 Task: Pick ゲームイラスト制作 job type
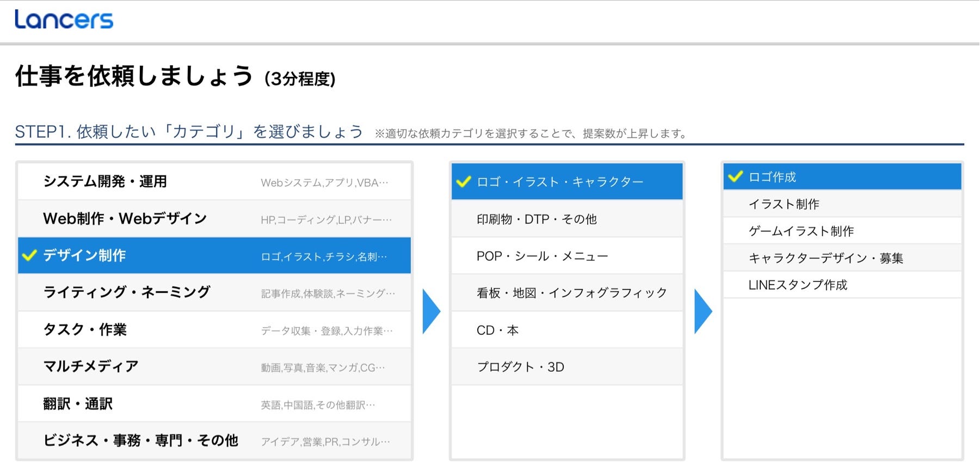tap(842, 231)
